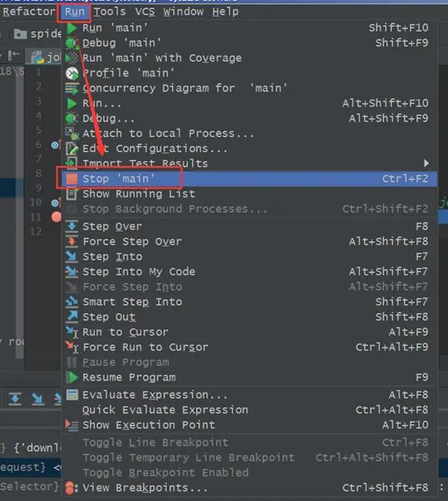Image resolution: width=448 pixels, height=501 pixels.
Task: Click Force Run to Cursor icon
Action: (x=72, y=347)
